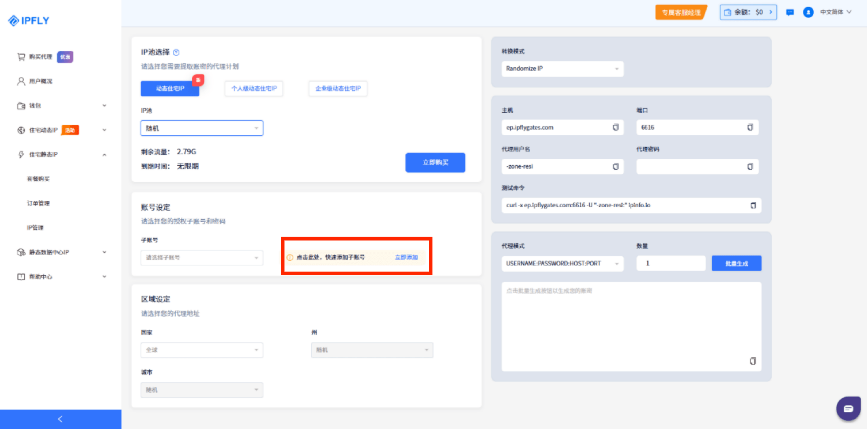Open the 国家 全球 dropdown
The image size is (868, 429).
click(x=202, y=350)
